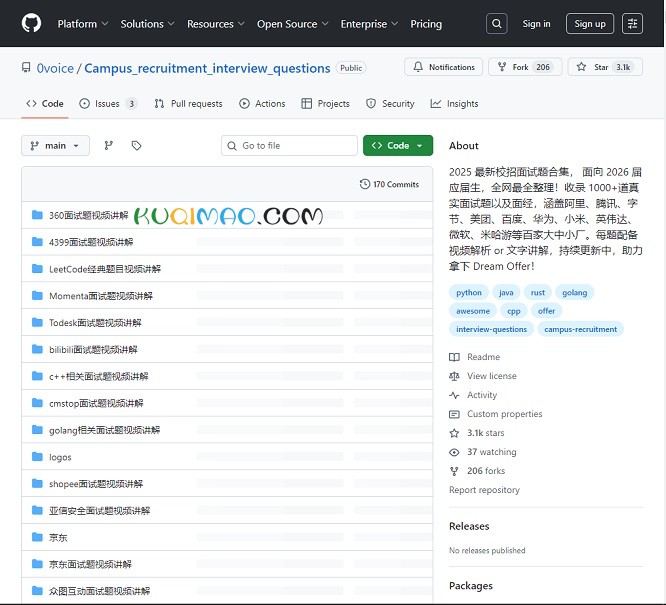Click the clock icon beside 170 Commits
Screen dimensions: 666x605
(x=365, y=184)
